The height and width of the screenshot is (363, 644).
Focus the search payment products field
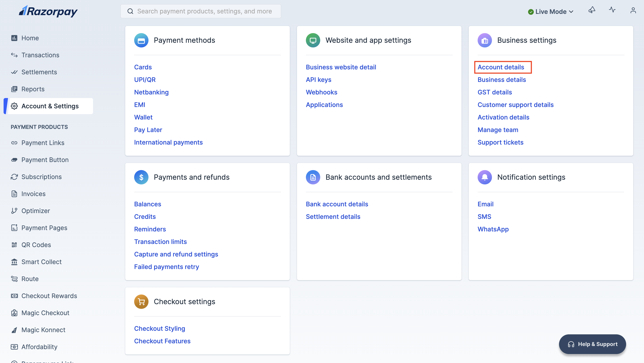click(x=201, y=11)
